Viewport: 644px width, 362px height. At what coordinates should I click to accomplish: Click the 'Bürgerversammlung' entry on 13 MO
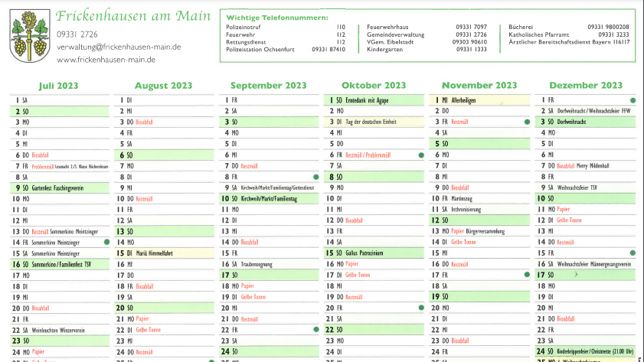[485, 231]
